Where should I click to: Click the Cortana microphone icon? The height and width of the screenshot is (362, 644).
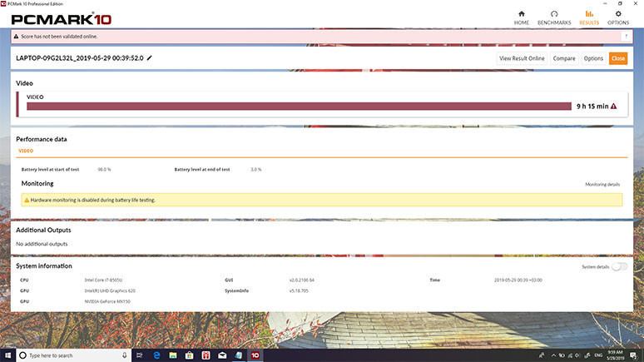tap(125, 355)
